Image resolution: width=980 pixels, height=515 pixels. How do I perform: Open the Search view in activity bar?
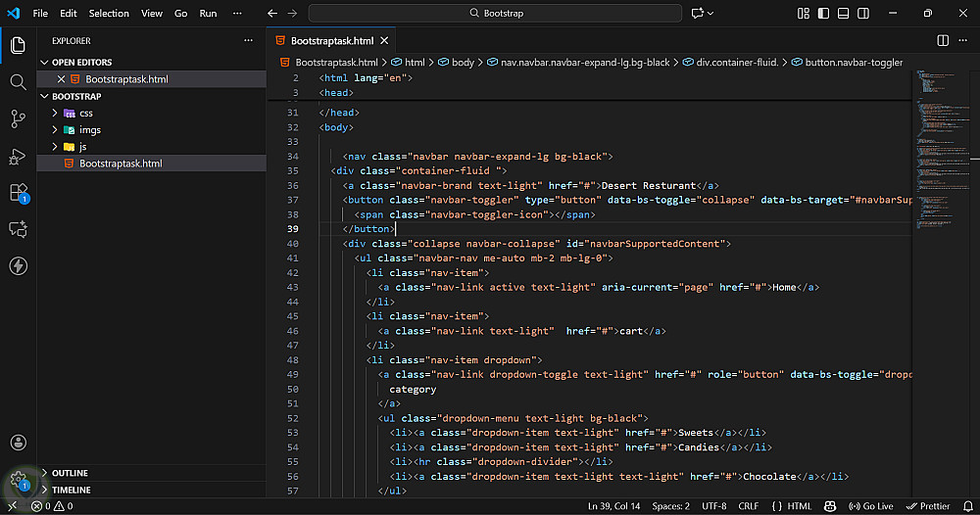pos(18,82)
